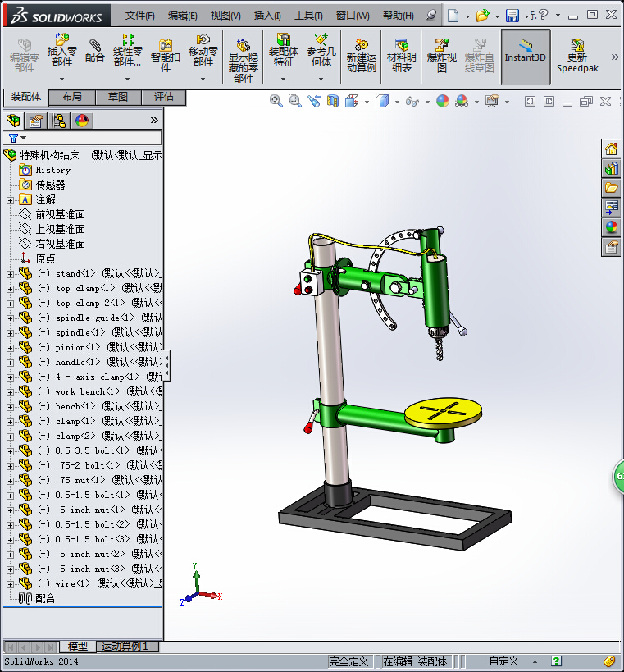Click the Insert Components icon
The height and width of the screenshot is (672, 624).
[62, 50]
